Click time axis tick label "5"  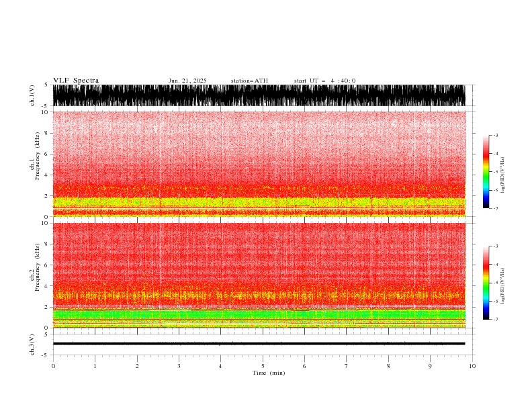(x=263, y=366)
